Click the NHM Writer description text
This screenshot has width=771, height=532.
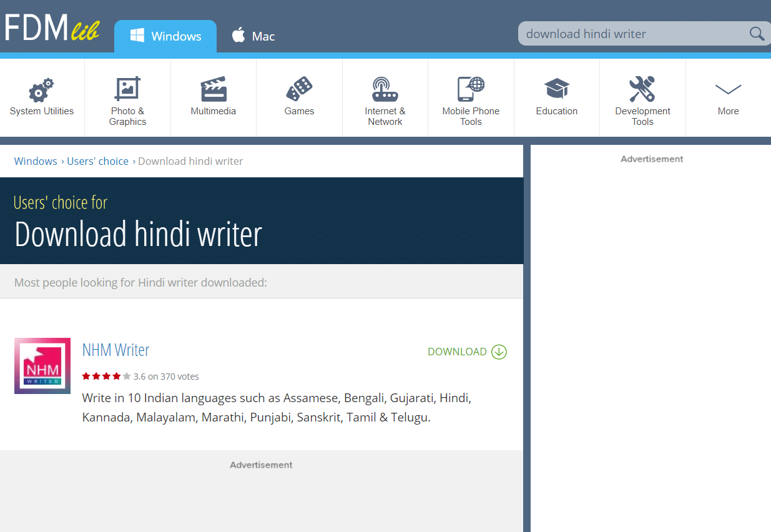pyautogui.click(x=277, y=408)
